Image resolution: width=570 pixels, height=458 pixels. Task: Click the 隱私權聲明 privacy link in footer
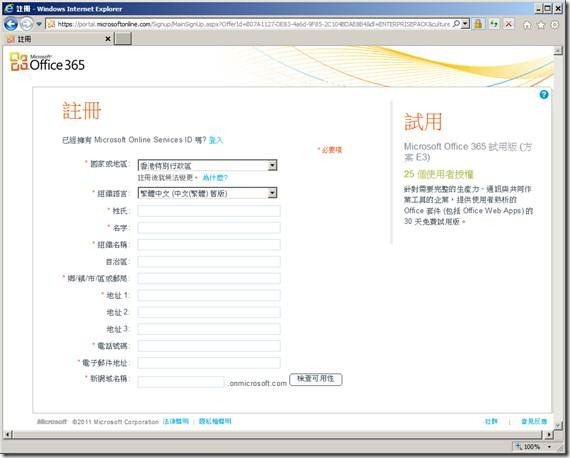[x=215, y=421]
